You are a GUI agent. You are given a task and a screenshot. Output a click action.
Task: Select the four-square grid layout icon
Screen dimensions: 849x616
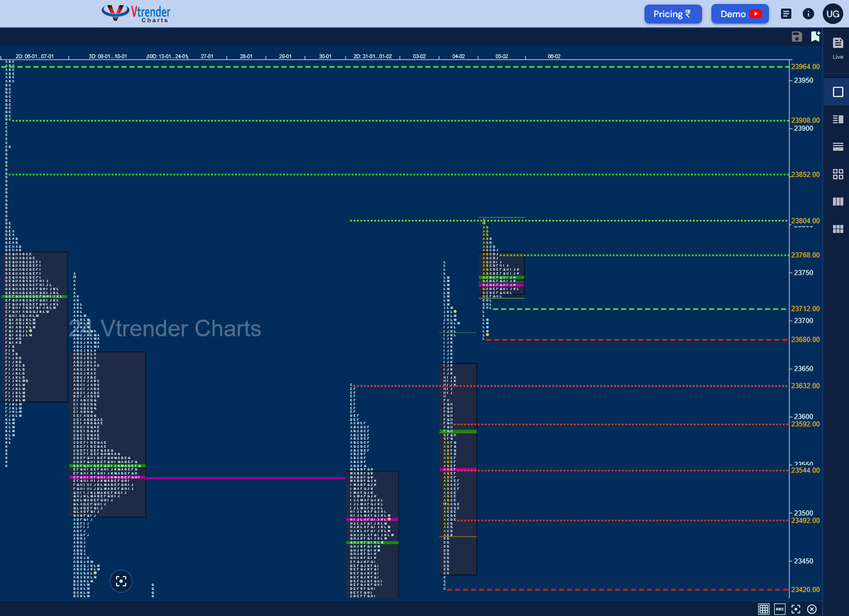click(838, 174)
